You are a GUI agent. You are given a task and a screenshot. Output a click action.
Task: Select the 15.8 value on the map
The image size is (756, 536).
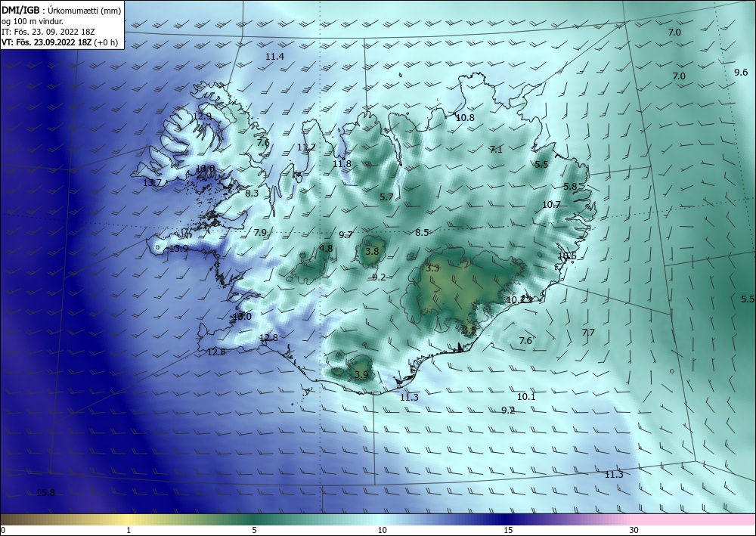[x=45, y=493]
